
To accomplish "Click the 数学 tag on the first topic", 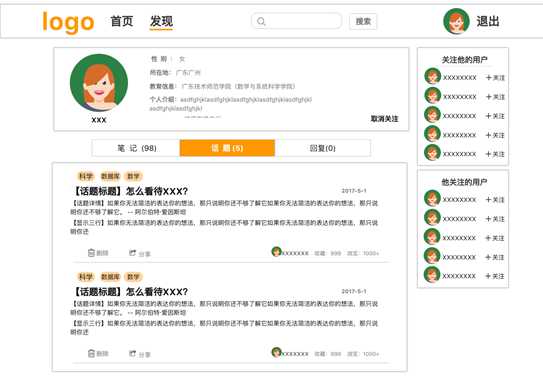I will [x=133, y=176].
